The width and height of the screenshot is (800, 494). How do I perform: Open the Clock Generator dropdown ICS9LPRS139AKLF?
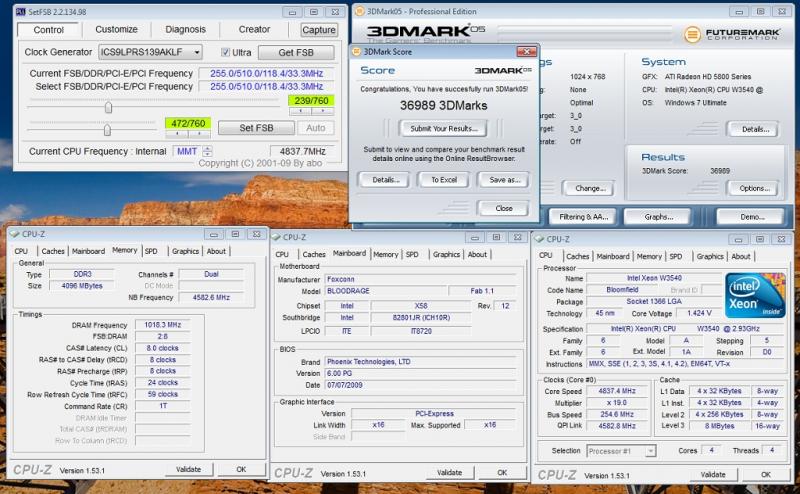tap(150, 52)
